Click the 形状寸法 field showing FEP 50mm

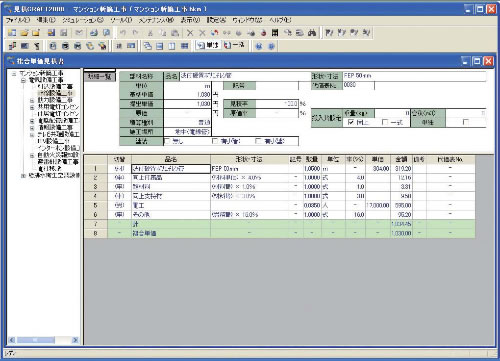pos(414,76)
